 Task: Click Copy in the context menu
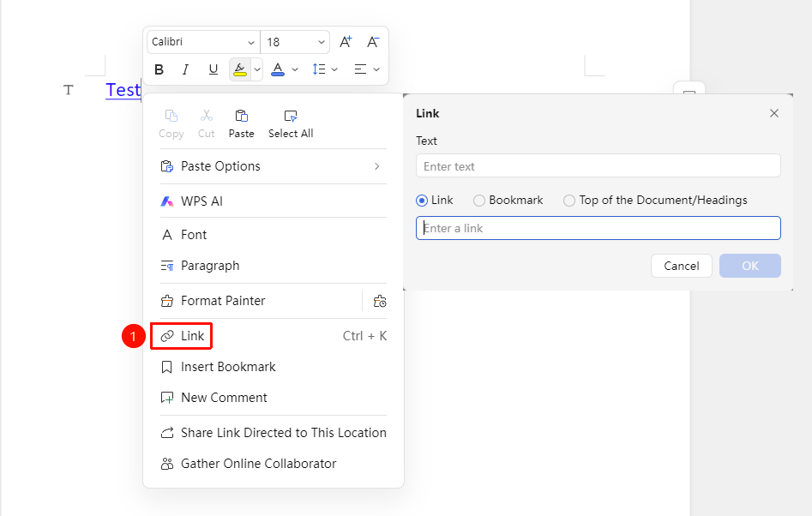coord(171,124)
